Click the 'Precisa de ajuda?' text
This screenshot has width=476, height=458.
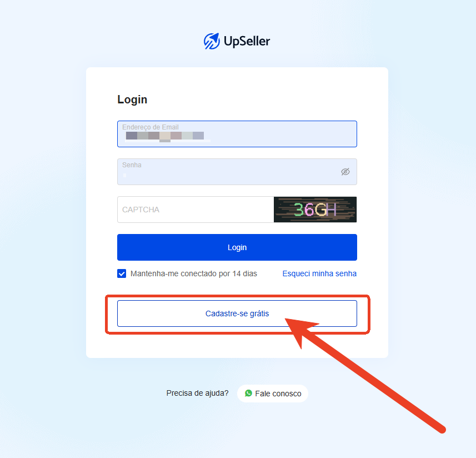pyautogui.click(x=197, y=393)
